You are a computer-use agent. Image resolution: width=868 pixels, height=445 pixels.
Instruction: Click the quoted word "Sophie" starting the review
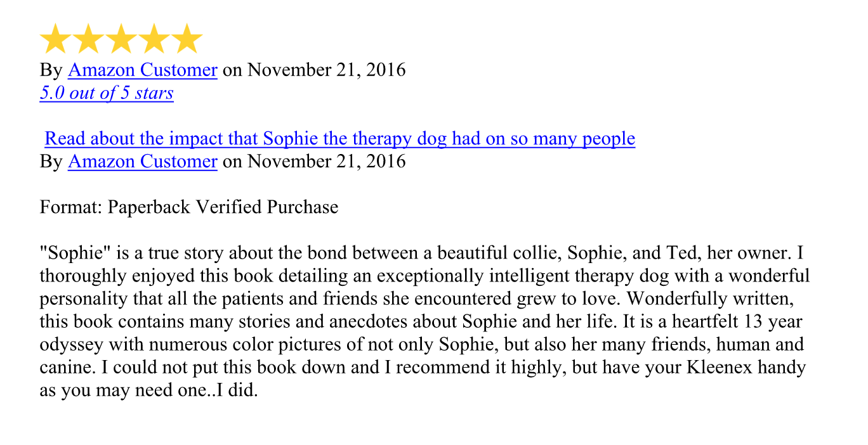(x=76, y=254)
